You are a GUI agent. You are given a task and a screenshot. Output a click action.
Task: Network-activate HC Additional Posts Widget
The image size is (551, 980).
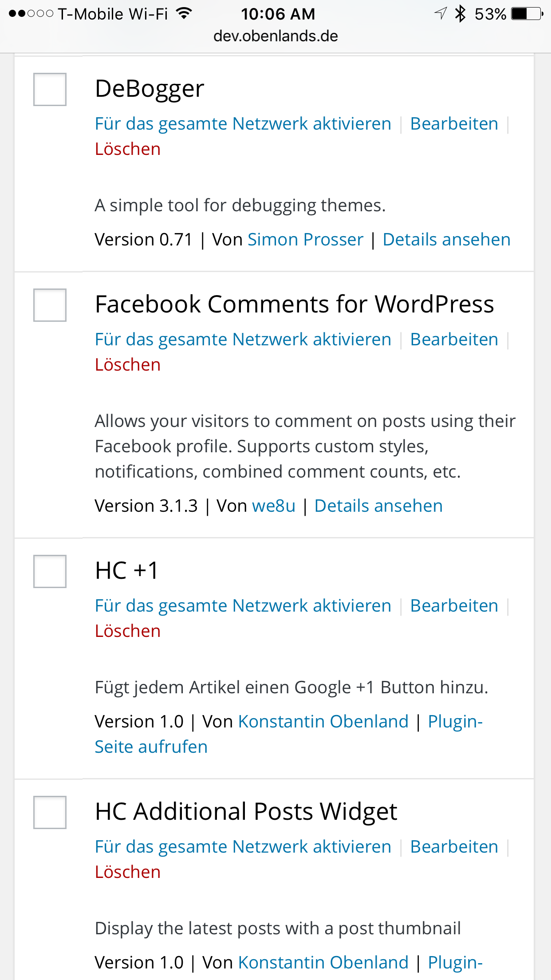[243, 847]
